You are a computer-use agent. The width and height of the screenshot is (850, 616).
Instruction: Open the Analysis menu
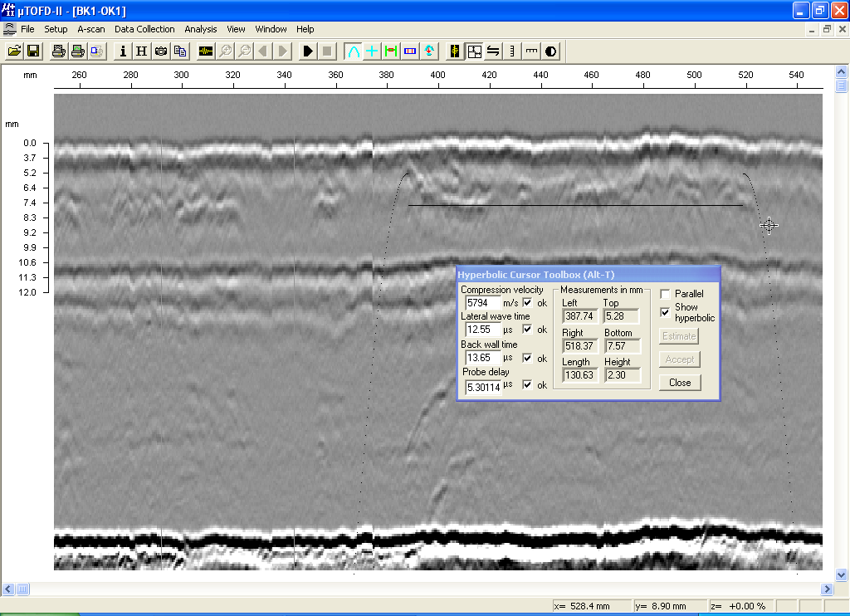pyautogui.click(x=201, y=29)
